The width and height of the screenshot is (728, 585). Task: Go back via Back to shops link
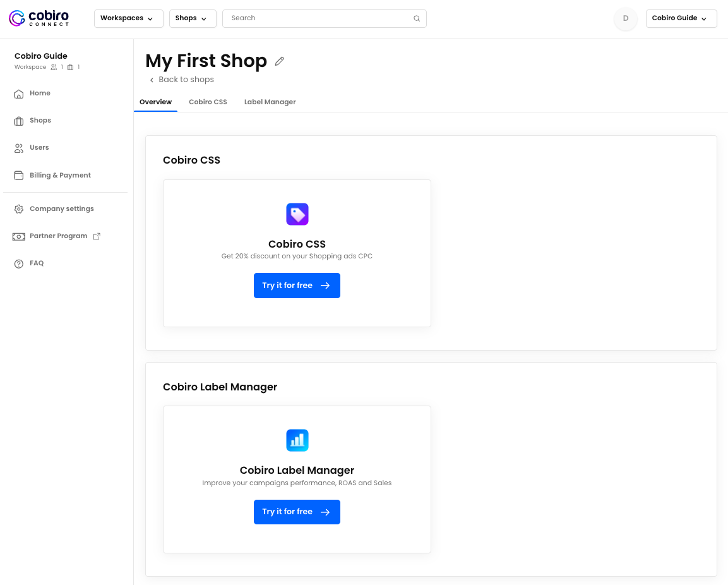186,80
